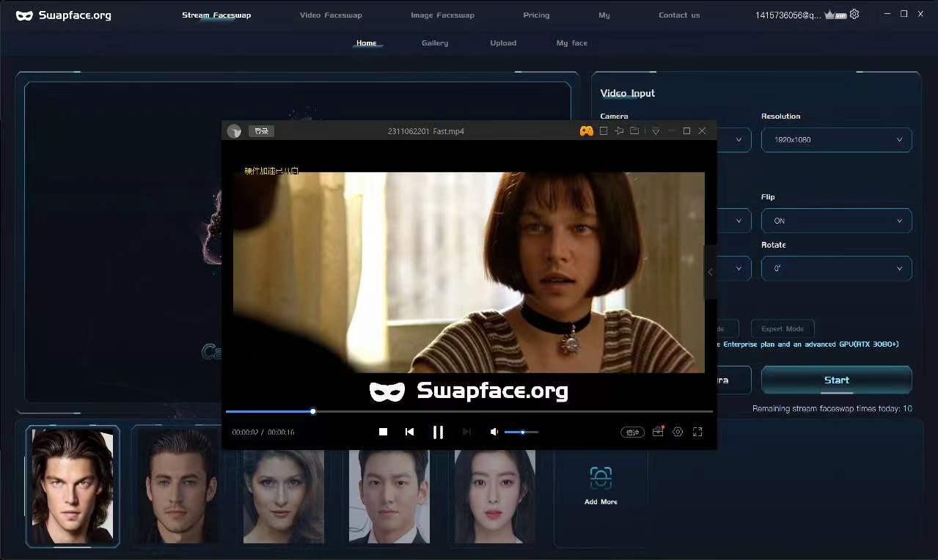Viewport: 938px width, 560px height.
Task: Select the My face sub-tab
Action: coord(571,43)
